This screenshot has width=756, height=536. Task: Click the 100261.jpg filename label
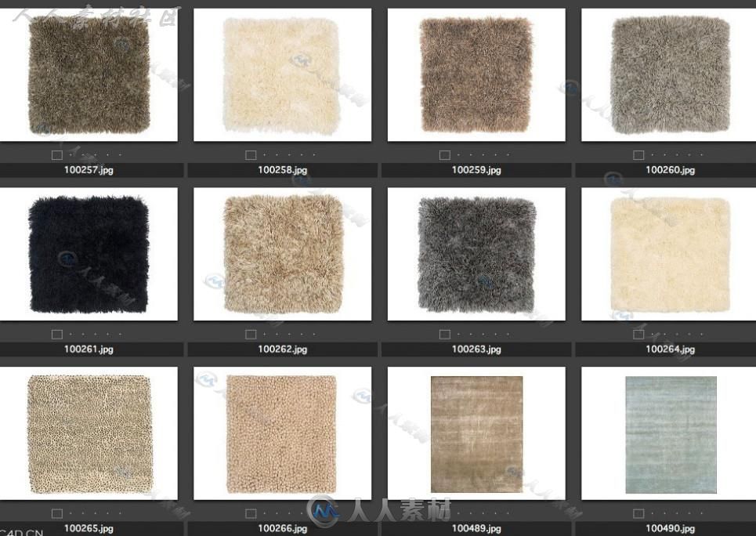click(x=89, y=349)
